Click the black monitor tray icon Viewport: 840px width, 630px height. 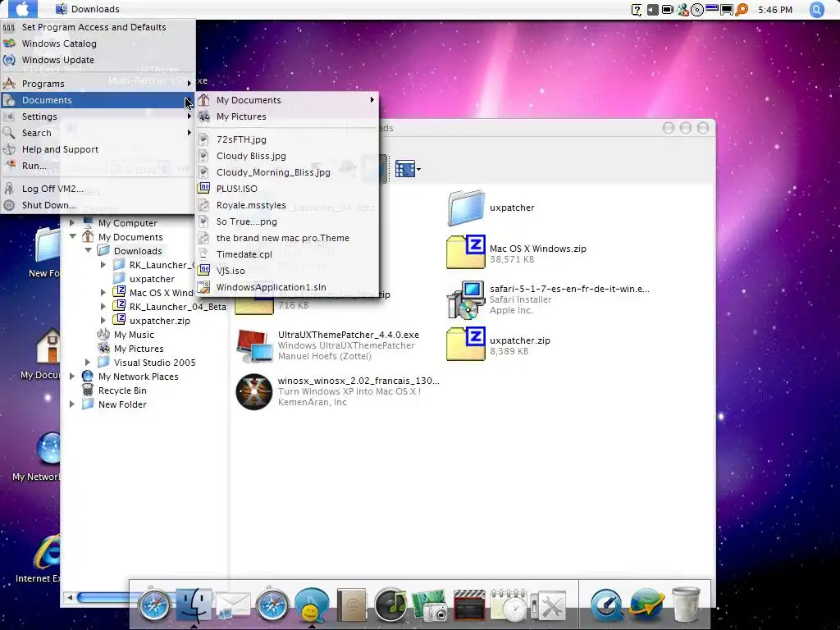click(727, 10)
